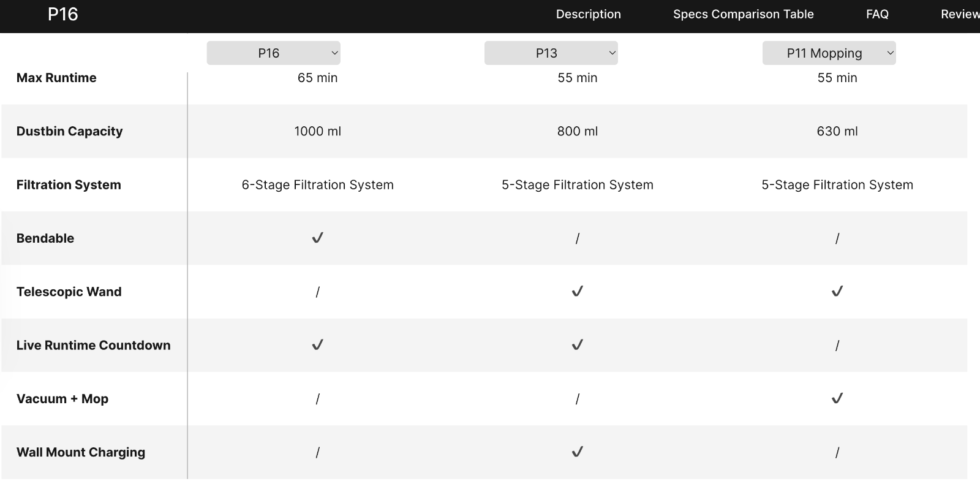The image size is (980, 489).
Task: Click the P11 Mopping Bendable slash mark
Action: pyautogui.click(x=837, y=239)
